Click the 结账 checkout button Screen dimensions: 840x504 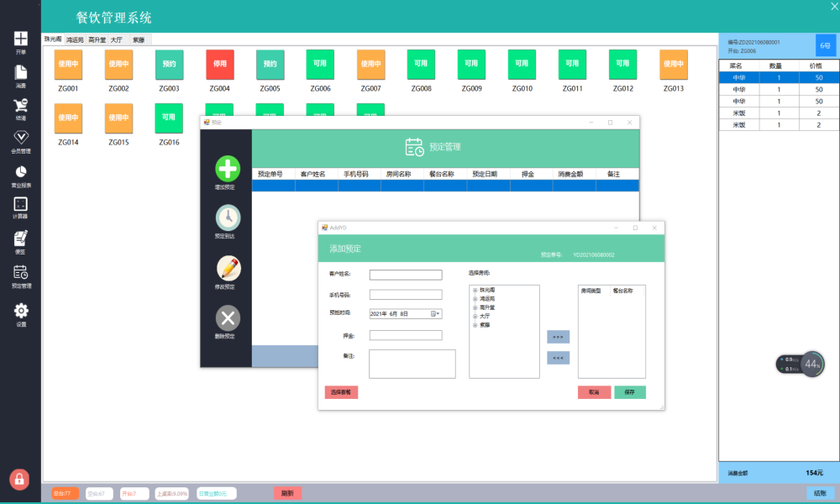click(820, 493)
